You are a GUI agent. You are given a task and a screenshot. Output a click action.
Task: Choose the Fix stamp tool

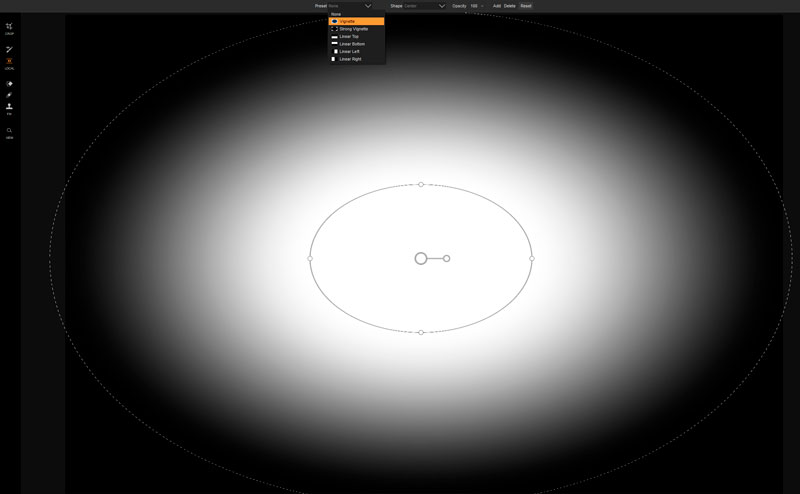point(9,107)
